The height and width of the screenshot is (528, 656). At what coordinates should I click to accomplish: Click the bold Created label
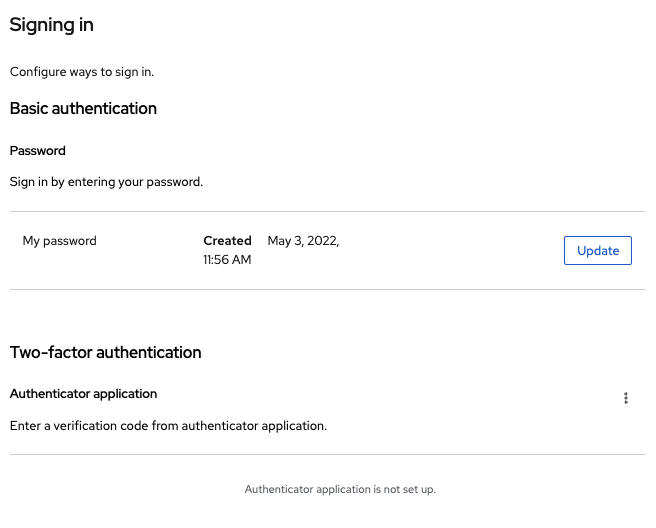click(x=227, y=241)
